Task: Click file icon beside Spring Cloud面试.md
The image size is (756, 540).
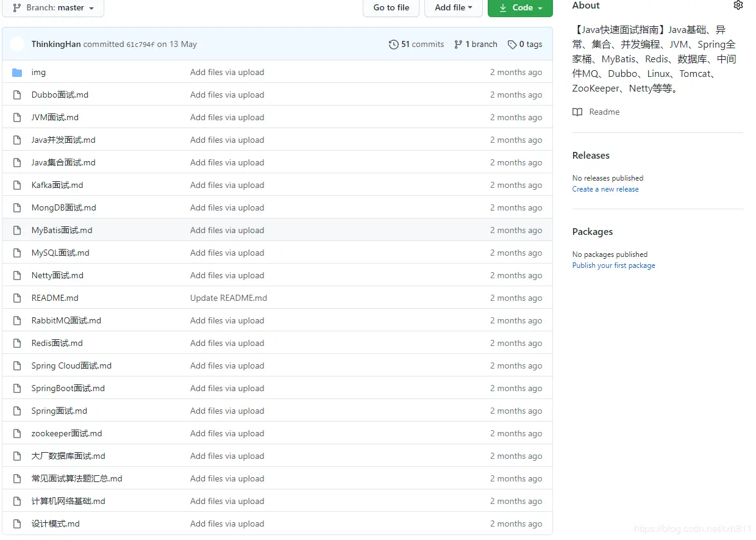Action: 17,366
